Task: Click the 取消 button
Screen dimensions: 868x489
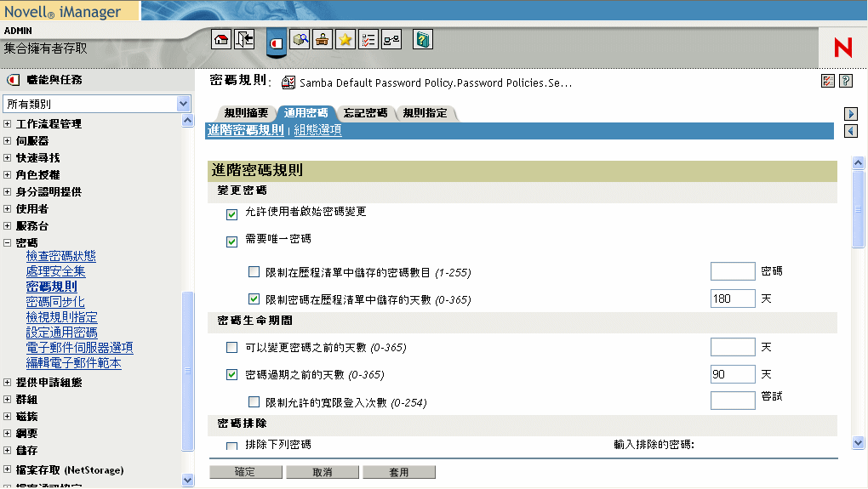Action: coord(323,472)
